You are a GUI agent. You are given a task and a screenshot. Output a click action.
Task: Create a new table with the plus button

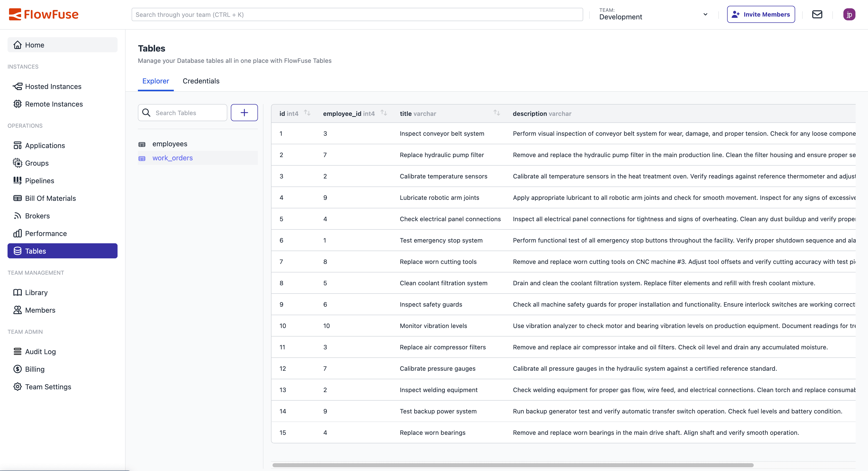click(244, 112)
